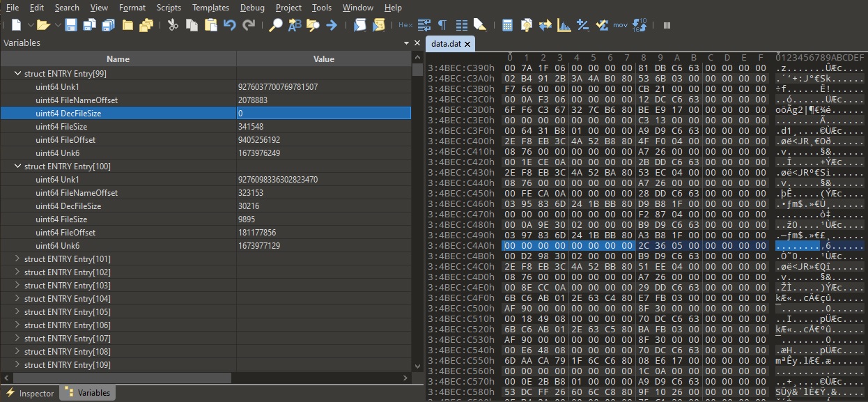Open the Scripts menu
This screenshot has height=402, width=868.
169,8
